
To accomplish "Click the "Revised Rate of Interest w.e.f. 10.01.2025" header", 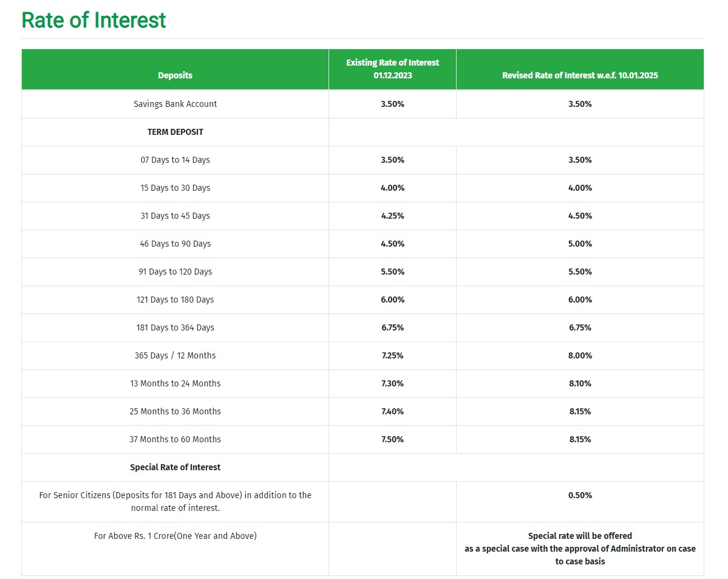I will pyautogui.click(x=580, y=75).
